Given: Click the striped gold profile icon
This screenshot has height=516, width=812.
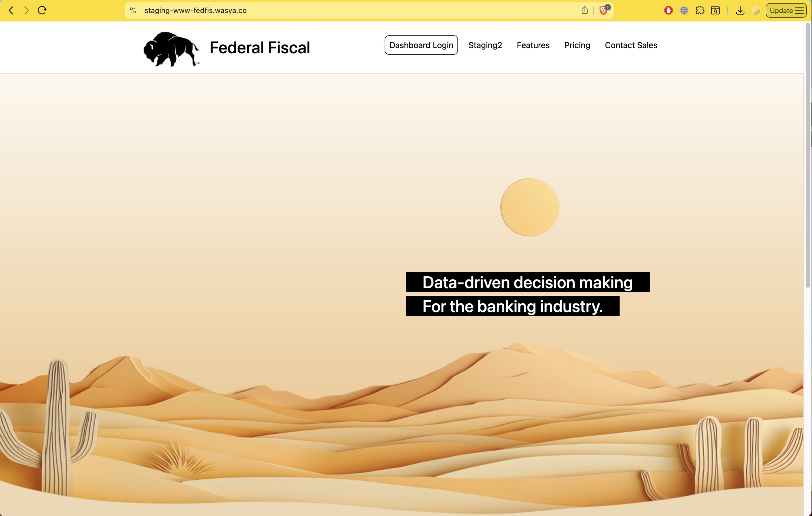Looking at the screenshot, I should (x=756, y=10).
